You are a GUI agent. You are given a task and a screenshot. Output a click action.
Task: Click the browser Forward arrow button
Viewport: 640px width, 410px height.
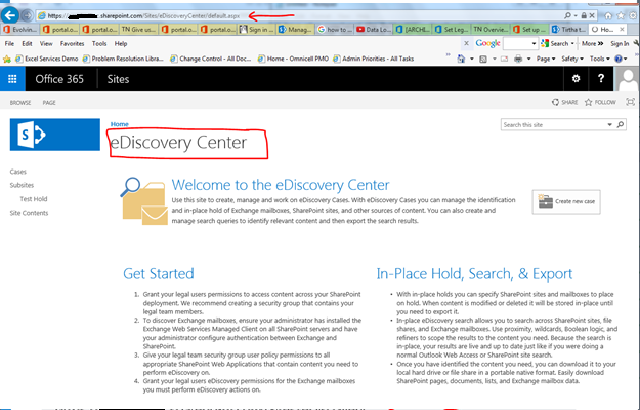click(x=27, y=16)
